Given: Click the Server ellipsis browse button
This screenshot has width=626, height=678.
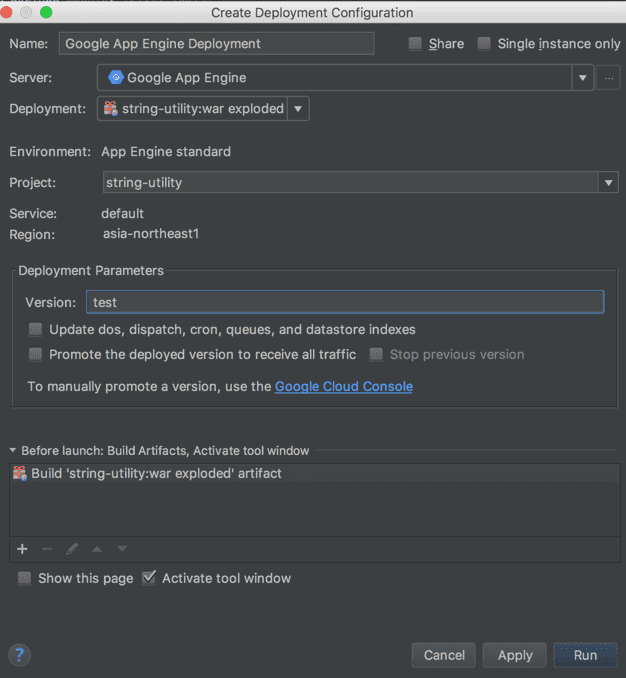Looking at the screenshot, I should pyautogui.click(x=609, y=78).
